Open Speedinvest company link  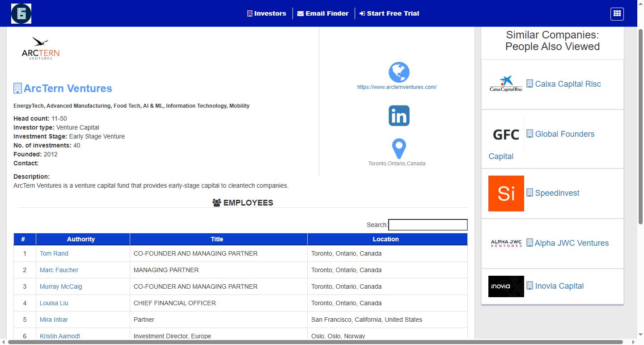click(x=557, y=193)
